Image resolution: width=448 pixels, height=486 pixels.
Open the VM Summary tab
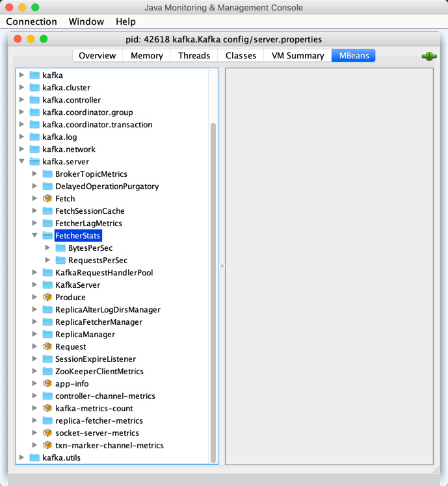coord(297,55)
